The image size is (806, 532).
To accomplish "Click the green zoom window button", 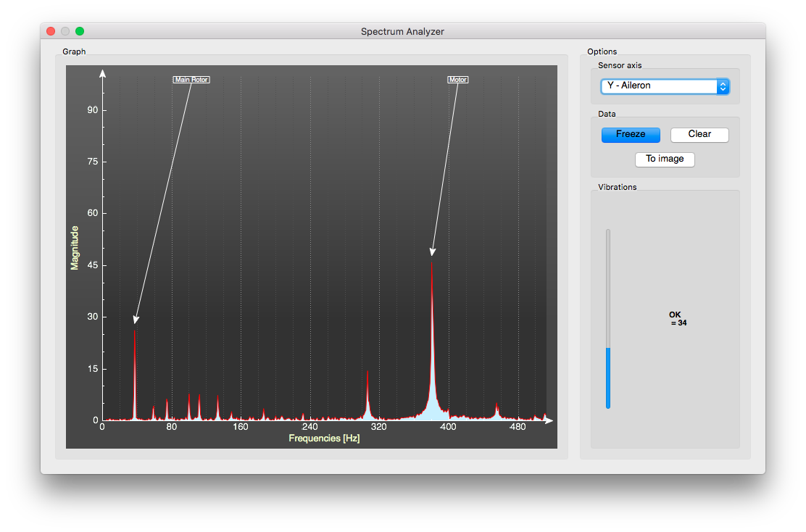I will [80, 31].
